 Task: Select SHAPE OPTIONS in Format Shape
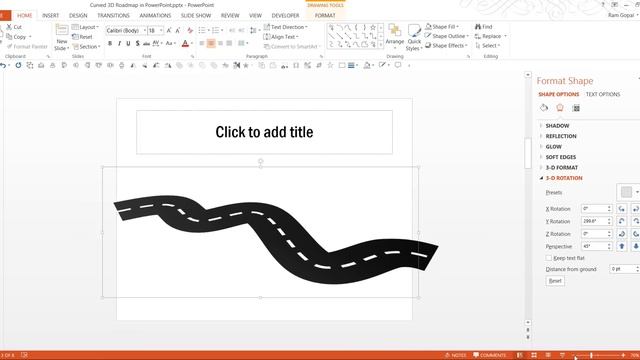coord(558,94)
